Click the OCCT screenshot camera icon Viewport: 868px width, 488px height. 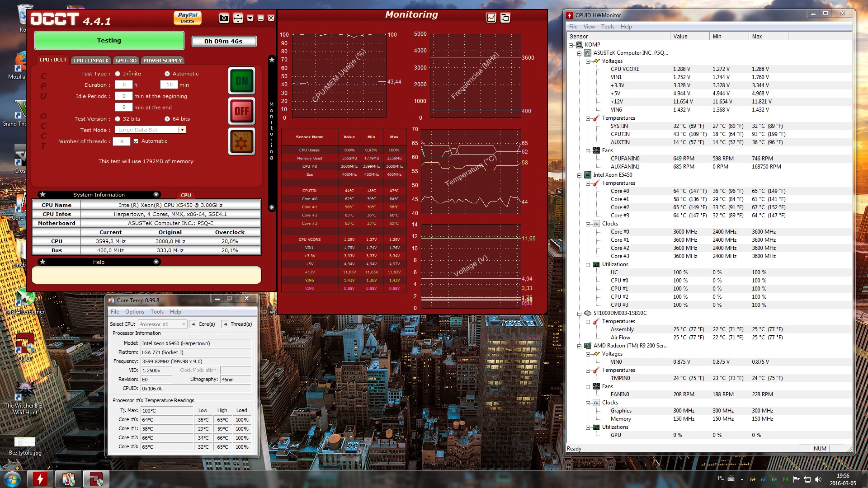[224, 18]
